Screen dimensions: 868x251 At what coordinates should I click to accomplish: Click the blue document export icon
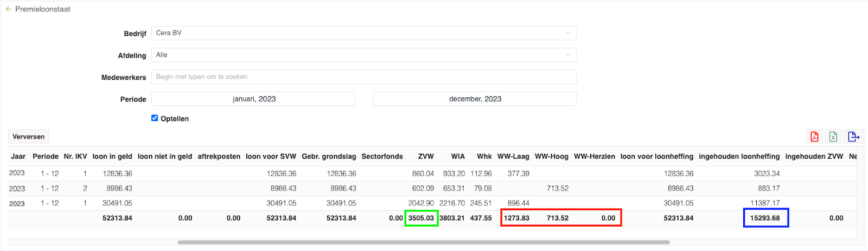(x=853, y=136)
